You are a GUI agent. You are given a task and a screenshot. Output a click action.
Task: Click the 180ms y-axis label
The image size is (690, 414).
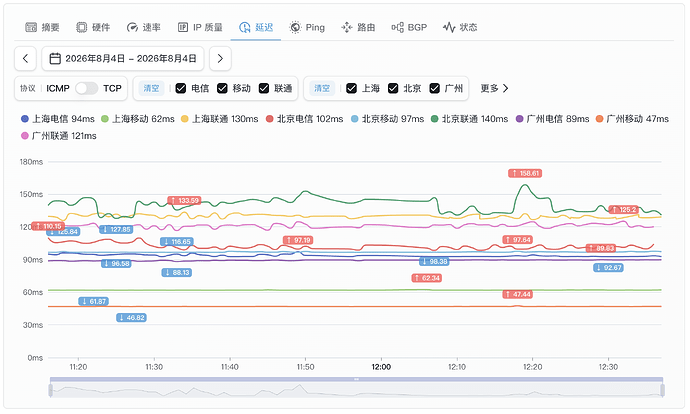(31, 162)
